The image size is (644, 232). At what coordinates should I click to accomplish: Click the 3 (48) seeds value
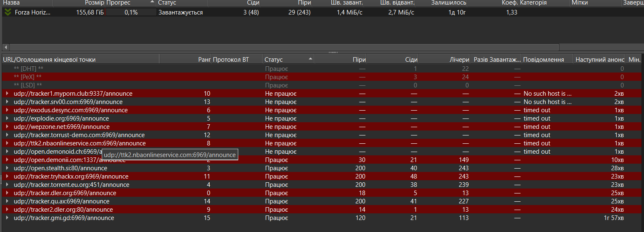(x=251, y=12)
